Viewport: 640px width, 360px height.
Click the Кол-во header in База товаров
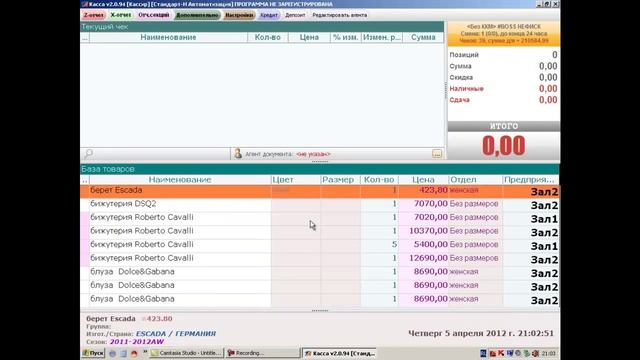(379, 180)
